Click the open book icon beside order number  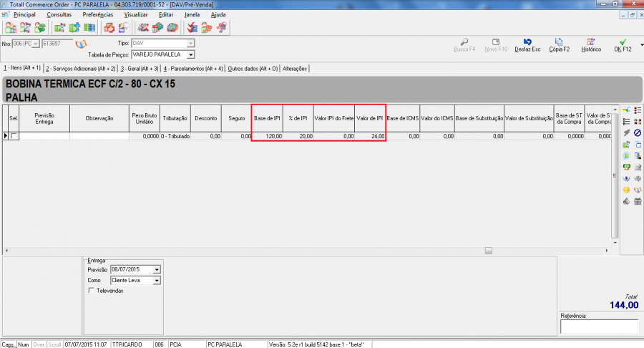[81, 44]
